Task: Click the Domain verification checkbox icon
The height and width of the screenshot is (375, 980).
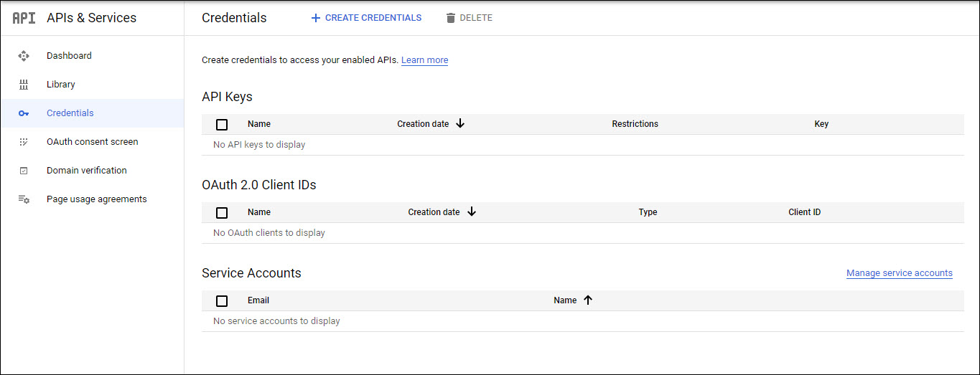Action: click(x=24, y=171)
